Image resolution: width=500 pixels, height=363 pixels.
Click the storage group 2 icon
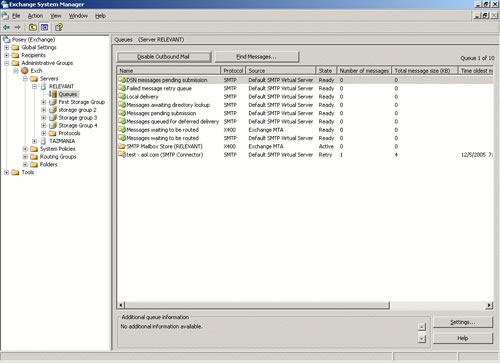click(53, 110)
